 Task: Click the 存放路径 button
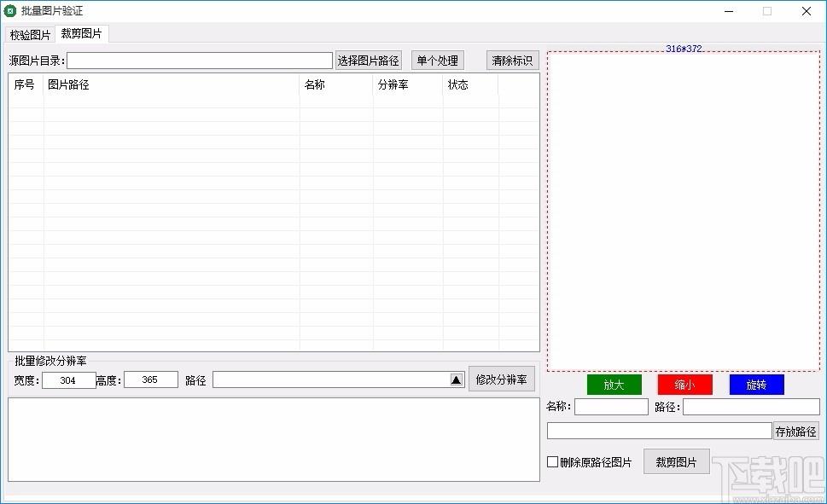pos(795,432)
